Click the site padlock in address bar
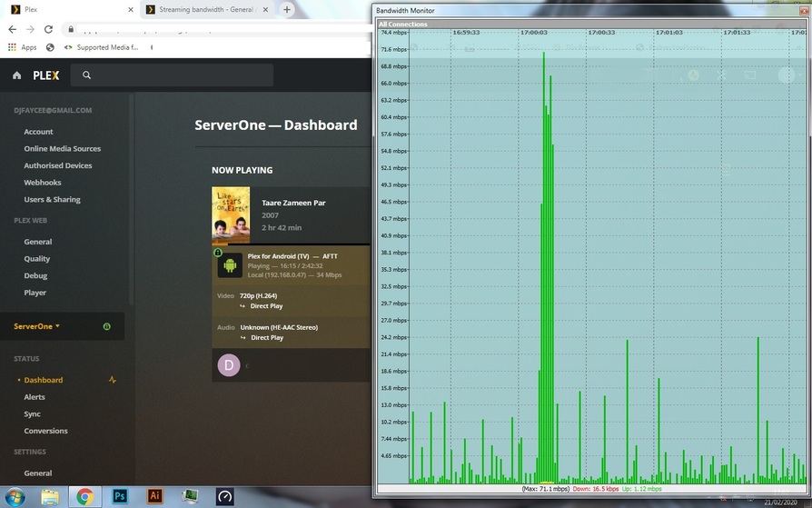This screenshot has width=812, height=508. [x=71, y=29]
